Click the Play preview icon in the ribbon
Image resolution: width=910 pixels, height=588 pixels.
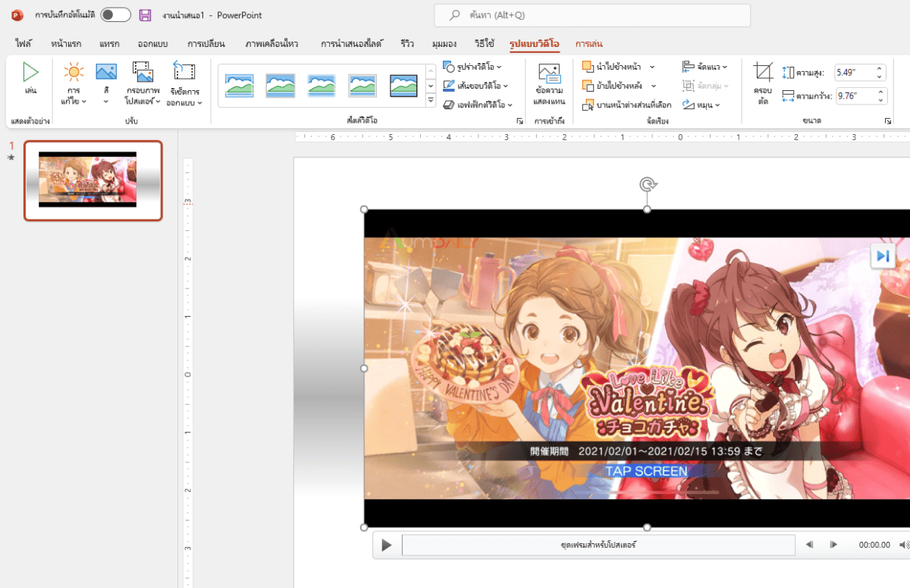tap(30, 73)
